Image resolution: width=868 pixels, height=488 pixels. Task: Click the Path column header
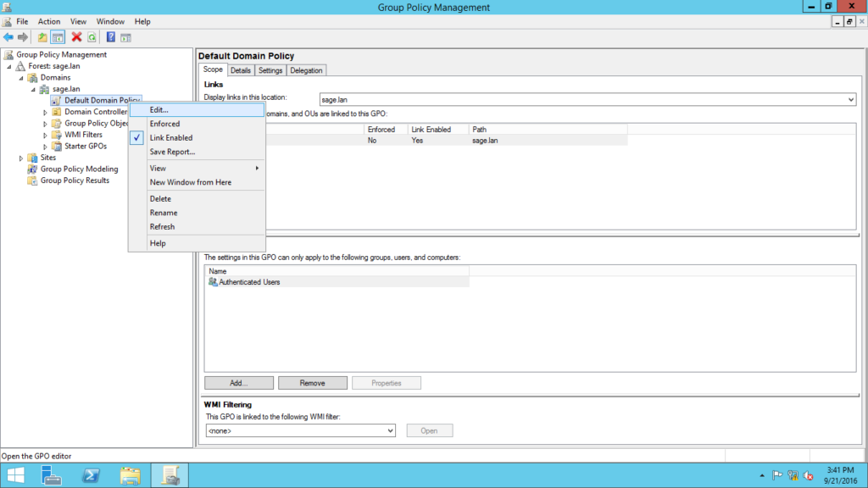point(548,130)
